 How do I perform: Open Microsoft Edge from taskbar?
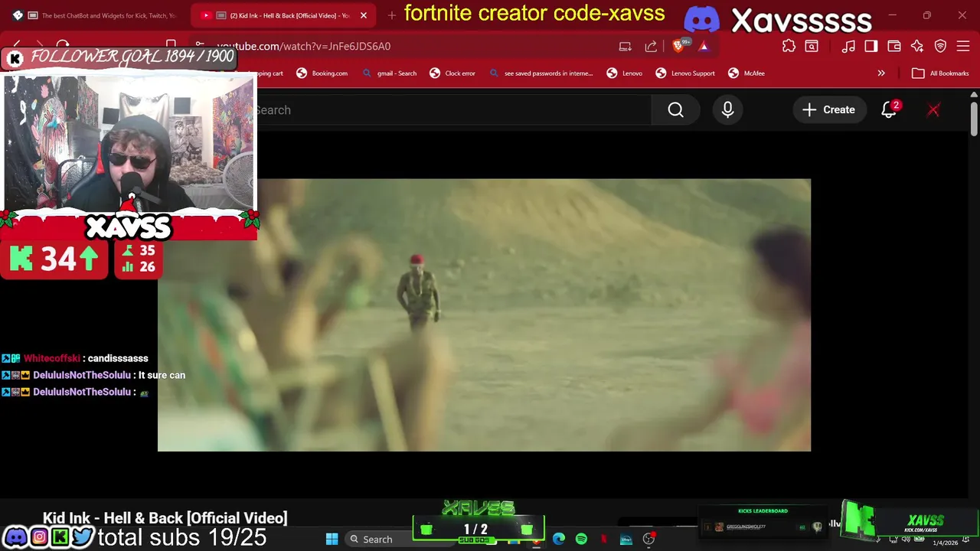point(559,540)
